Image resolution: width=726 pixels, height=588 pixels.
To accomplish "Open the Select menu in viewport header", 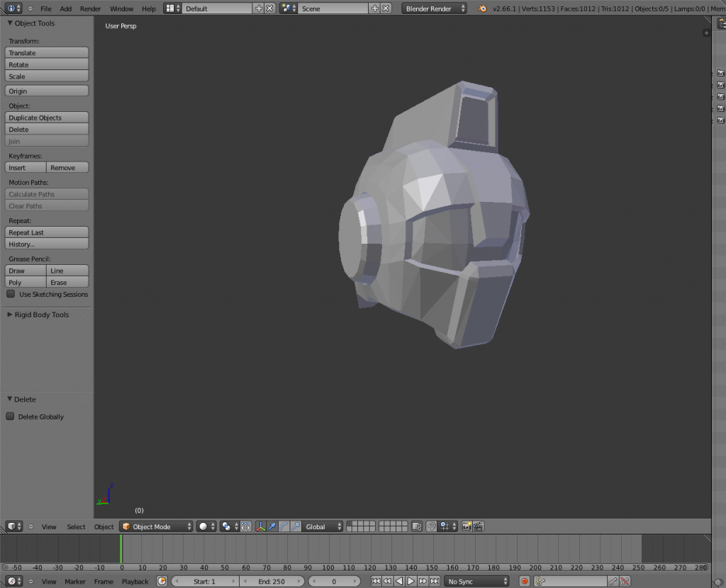I will point(76,526).
